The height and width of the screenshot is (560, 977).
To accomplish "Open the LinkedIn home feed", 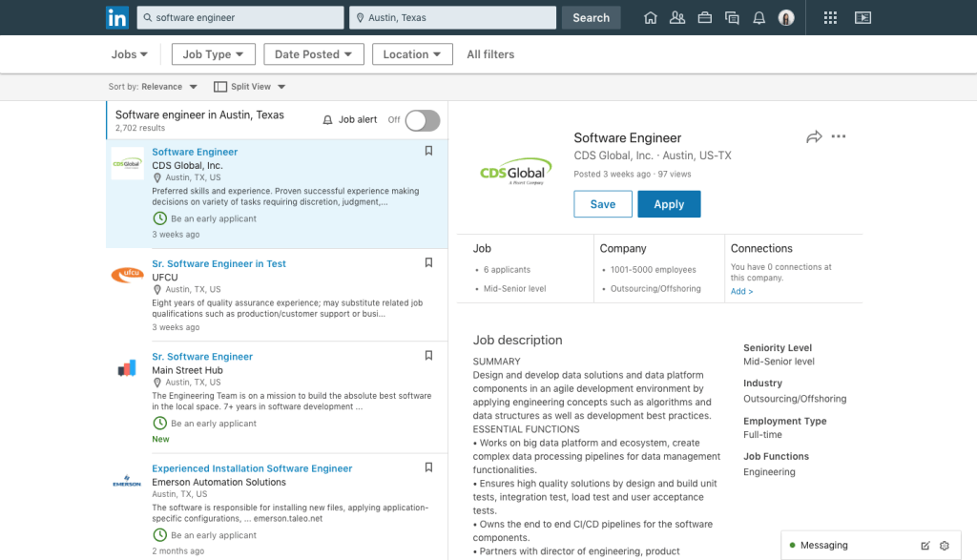I will [x=651, y=17].
